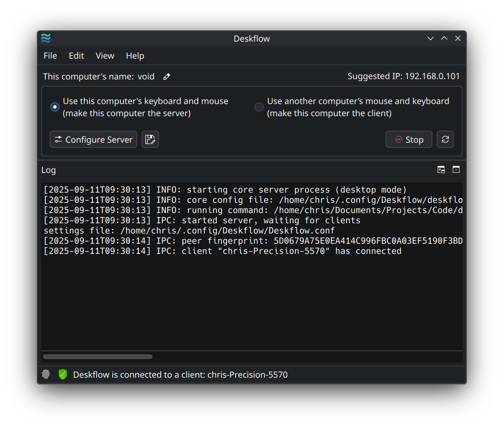
Task: Click the 'client "chris-Precision-5570" has connected' log line
Action: click(222, 251)
